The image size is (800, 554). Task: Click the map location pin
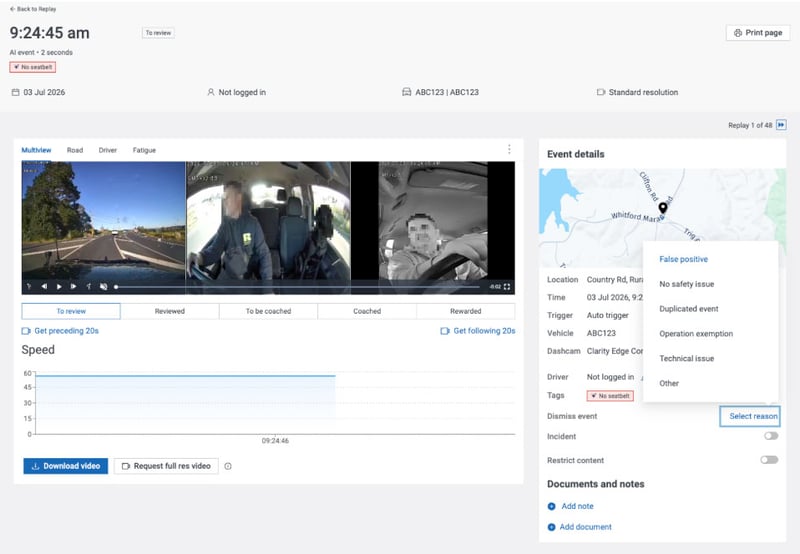point(663,208)
